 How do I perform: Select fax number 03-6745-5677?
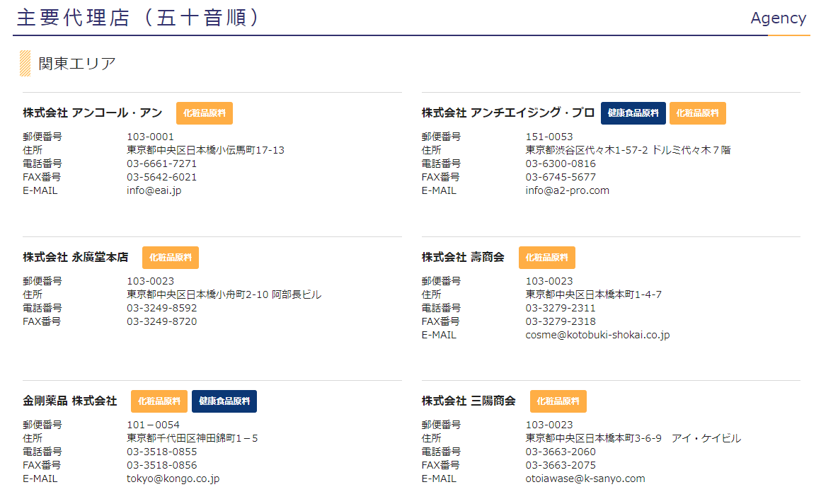[x=561, y=177]
